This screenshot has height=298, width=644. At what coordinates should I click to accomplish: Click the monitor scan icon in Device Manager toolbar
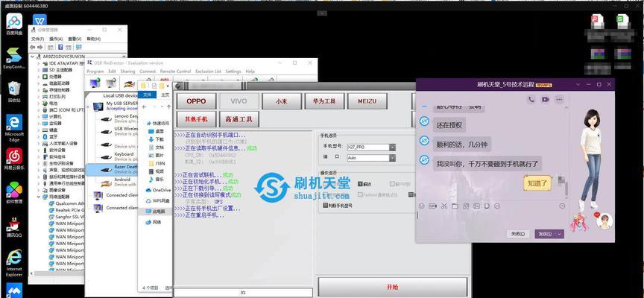[x=78, y=47]
